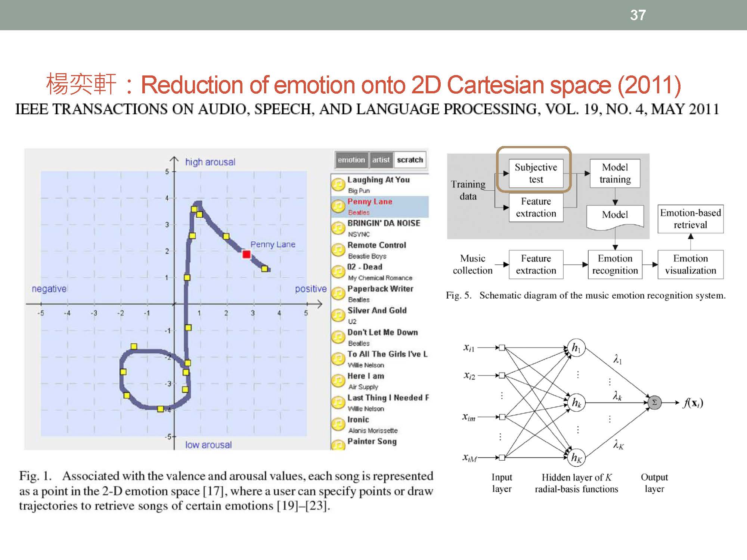Viewport: 747px width, 560px height.
Task: Select Last Thing I Needed song title
Action: tap(388, 398)
